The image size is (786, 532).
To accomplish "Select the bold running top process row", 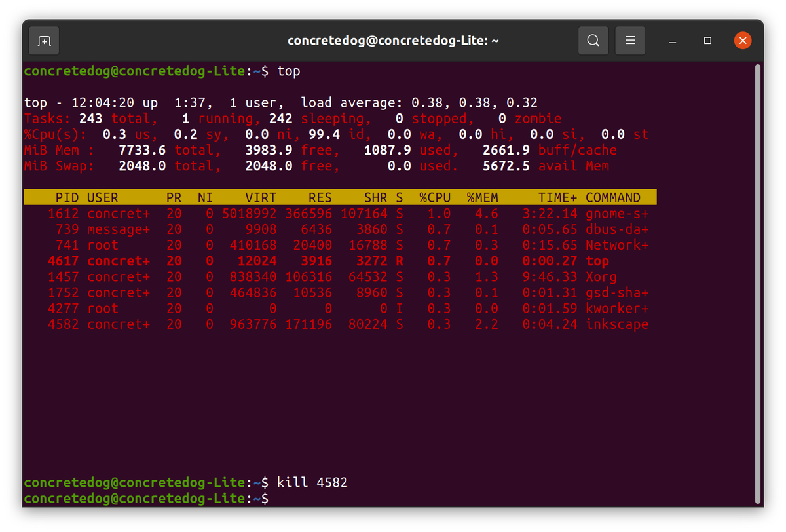I will (x=327, y=261).
